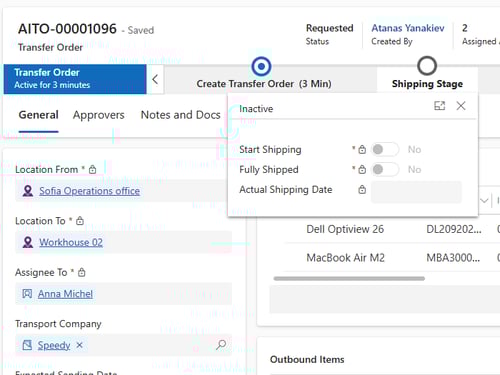Click the lock icon beside Location From
Screen dimensions: 500x375
[x=92, y=169]
